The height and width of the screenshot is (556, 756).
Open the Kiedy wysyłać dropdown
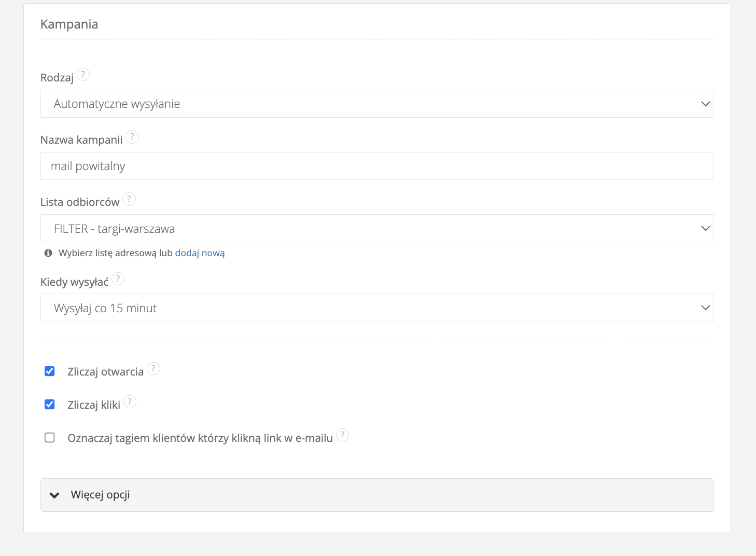pyautogui.click(x=377, y=308)
